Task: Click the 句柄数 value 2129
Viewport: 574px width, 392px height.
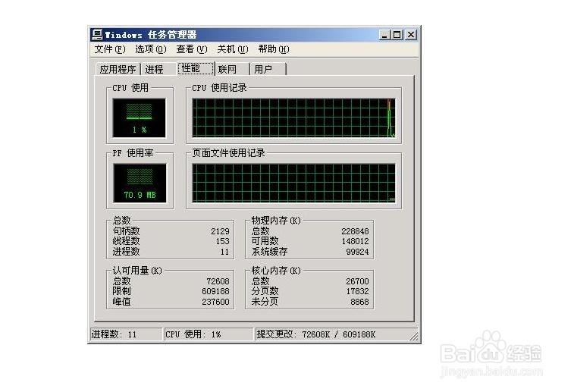Action: point(220,231)
